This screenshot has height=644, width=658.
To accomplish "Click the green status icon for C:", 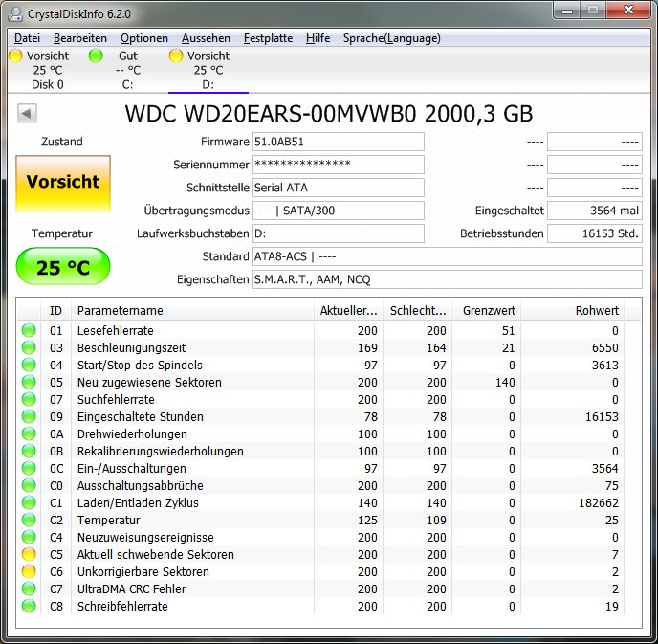I will 96,56.
